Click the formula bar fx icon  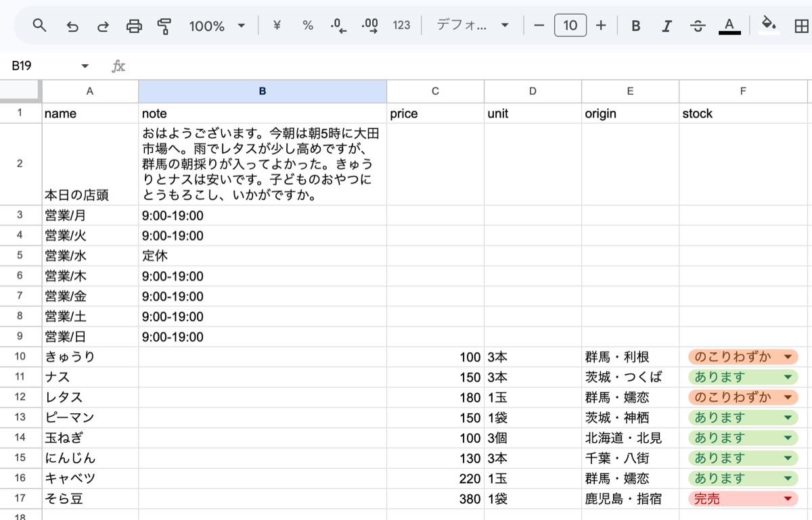(x=118, y=66)
